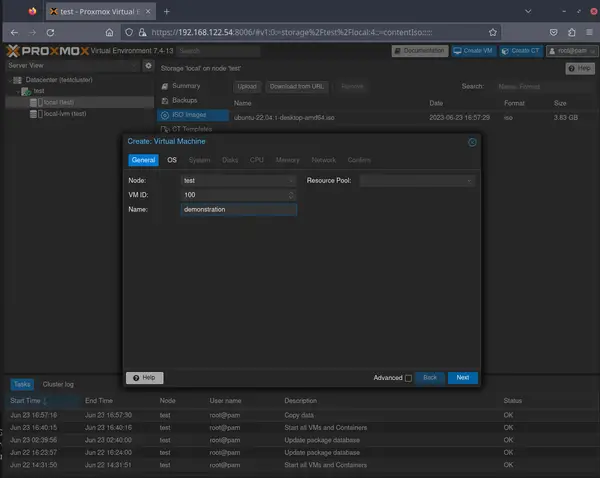Select the ubuntu-22.04.1-desktop-amd64.iso row
600x478 pixels.
(x=413, y=117)
